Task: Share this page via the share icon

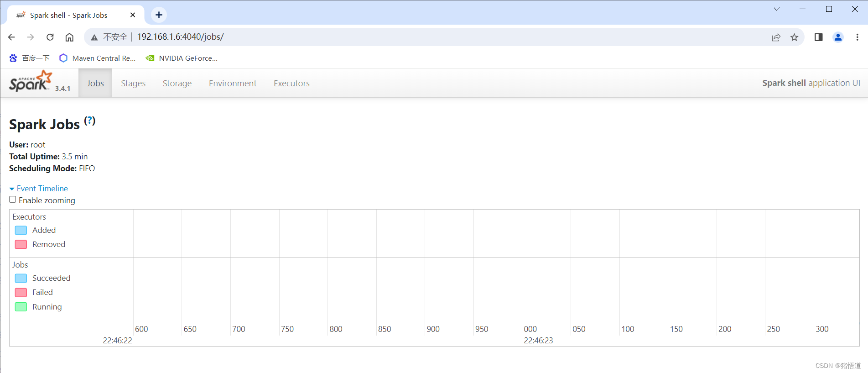Action: pyautogui.click(x=776, y=37)
